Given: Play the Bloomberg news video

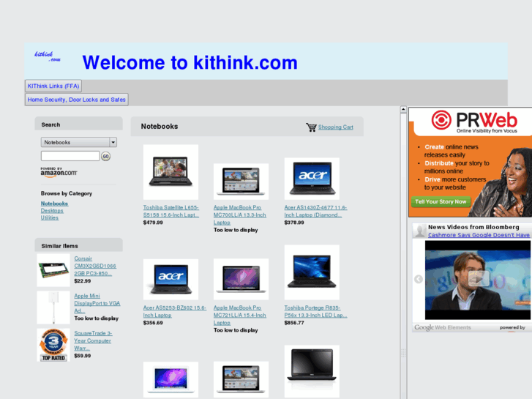Looking at the screenshot, I should (x=479, y=279).
